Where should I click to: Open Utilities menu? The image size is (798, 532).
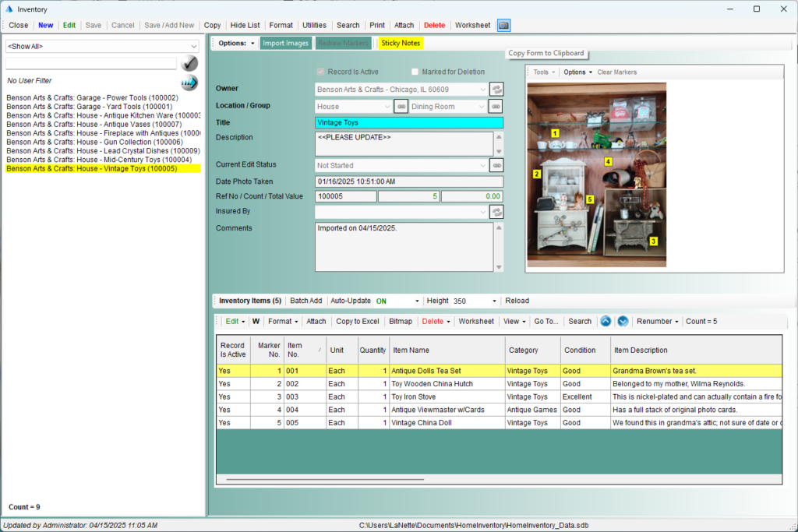click(315, 26)
